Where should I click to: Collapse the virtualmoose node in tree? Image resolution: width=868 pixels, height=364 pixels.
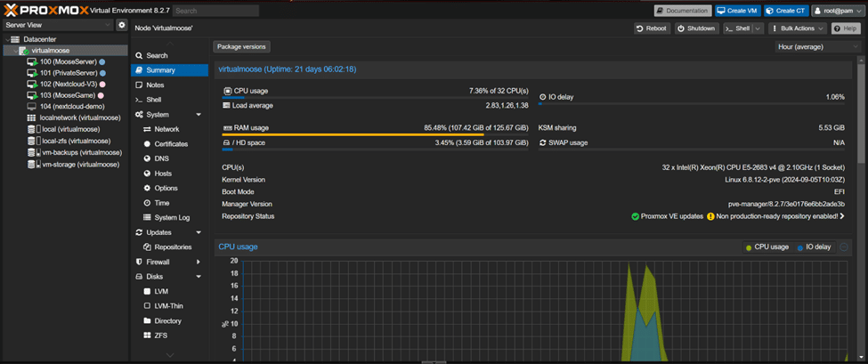click(x=14, y=51)
